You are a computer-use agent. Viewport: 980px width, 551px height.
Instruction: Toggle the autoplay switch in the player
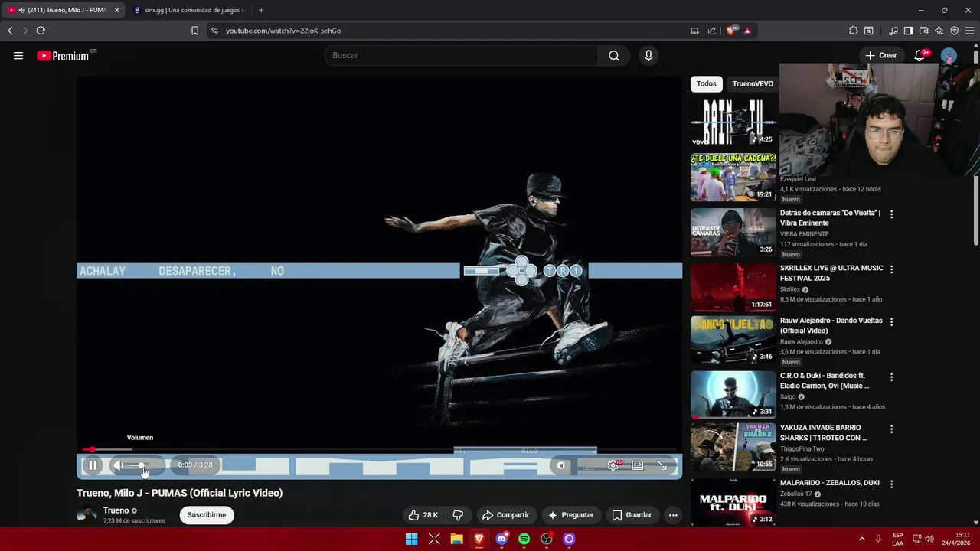[561, 465]
